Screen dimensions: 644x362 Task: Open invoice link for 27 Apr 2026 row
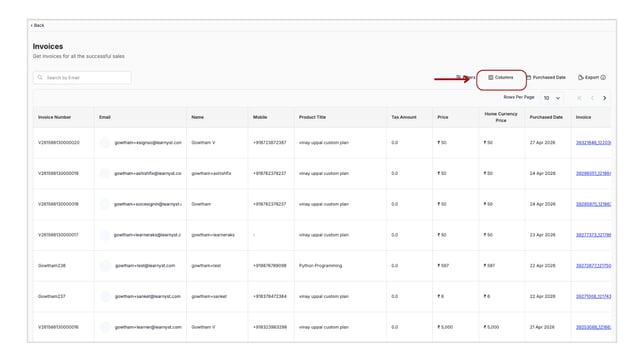[593, 143]
